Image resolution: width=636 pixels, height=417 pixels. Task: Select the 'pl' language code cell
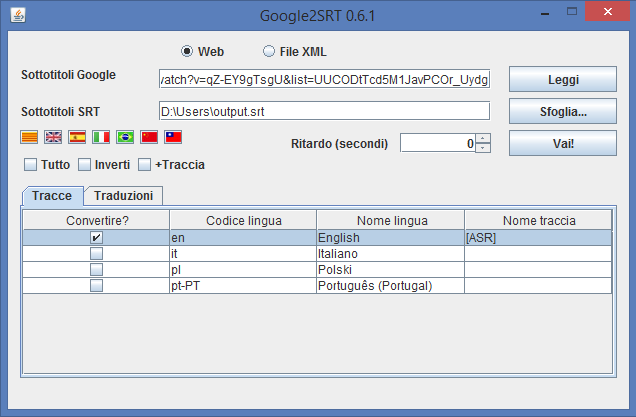pyautogui.click(x=243, y=270)
